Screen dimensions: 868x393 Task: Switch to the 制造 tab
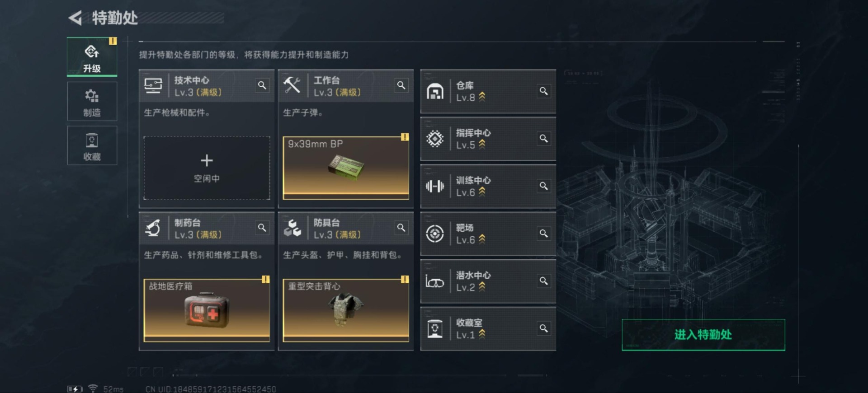tap(92, 102)
